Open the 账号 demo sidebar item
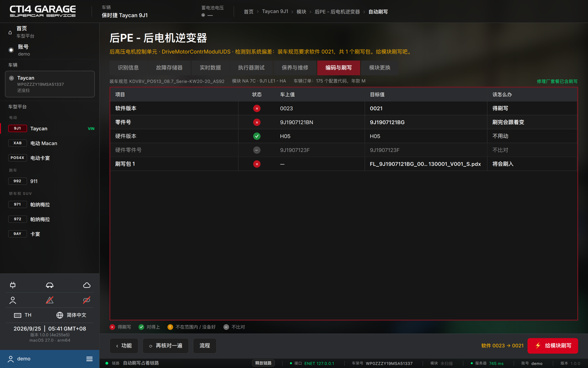 point(50,50)
